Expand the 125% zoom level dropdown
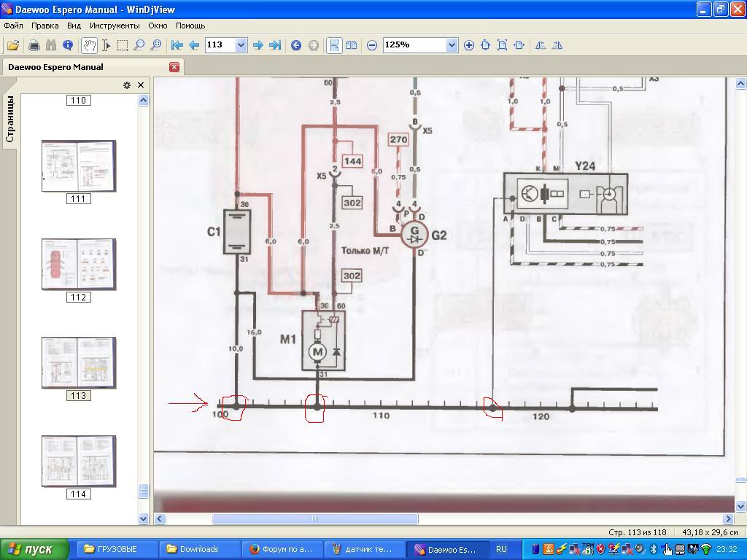The width and height of the screenshot is (747, 560). click(x=452, y=45)
